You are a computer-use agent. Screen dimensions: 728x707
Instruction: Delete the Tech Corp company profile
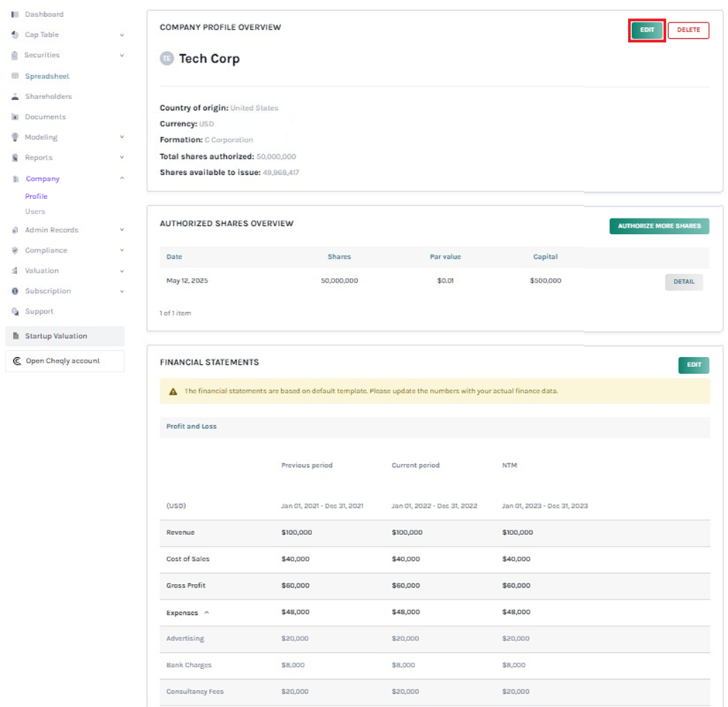(688, 30)
